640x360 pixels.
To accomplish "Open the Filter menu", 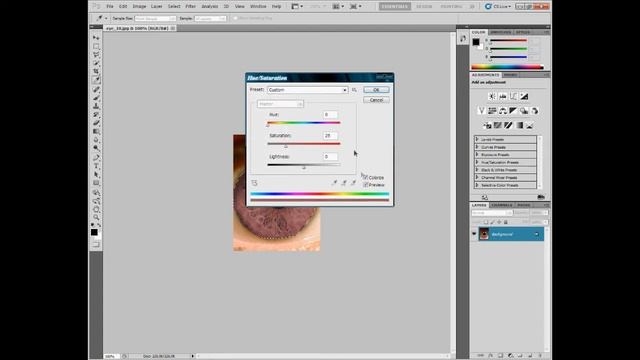I will (x=191, y=7).
